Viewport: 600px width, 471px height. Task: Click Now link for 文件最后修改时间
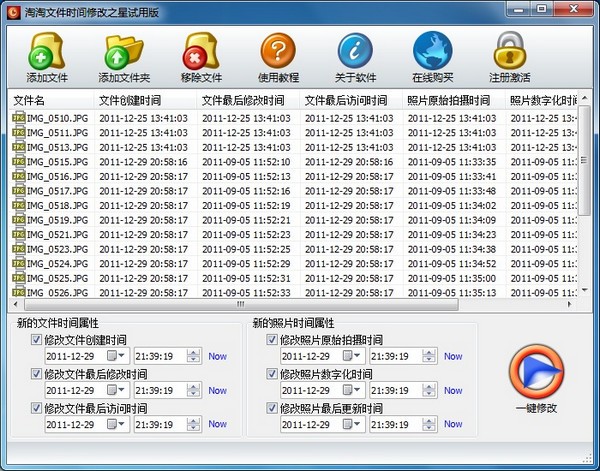[217, 390]
